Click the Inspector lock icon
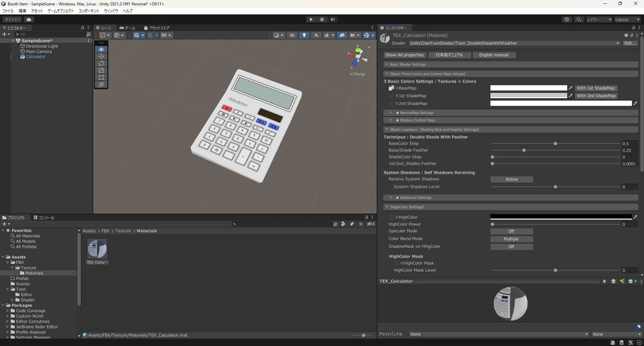 pyautogui.click(x=633, y=28)
